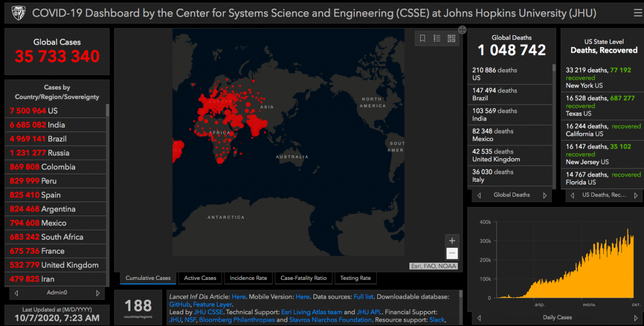
Task: Select 36 030 deaths Italy entry
Action: pyautogui.click(x=510, y=176)
